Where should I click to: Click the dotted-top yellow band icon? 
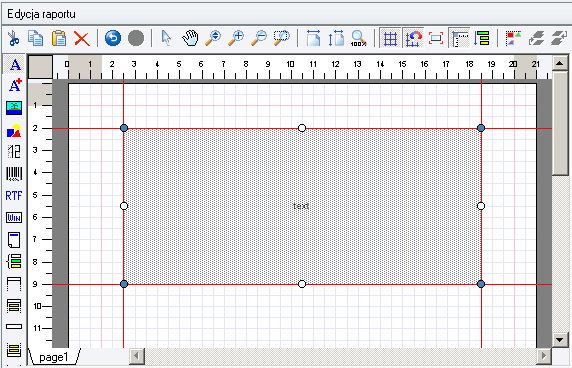14,306
